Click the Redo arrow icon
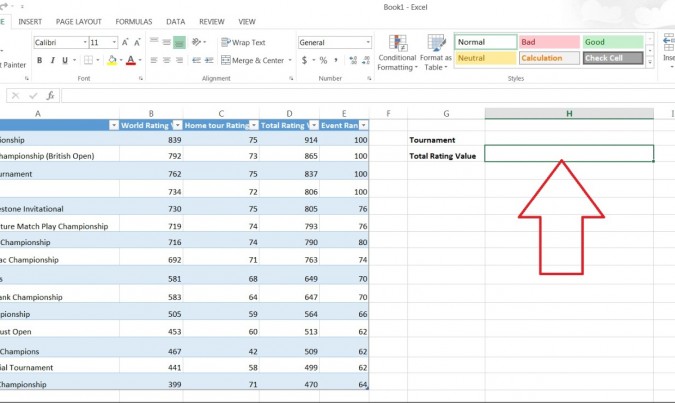The image size is (675, 403). point(4,6)
